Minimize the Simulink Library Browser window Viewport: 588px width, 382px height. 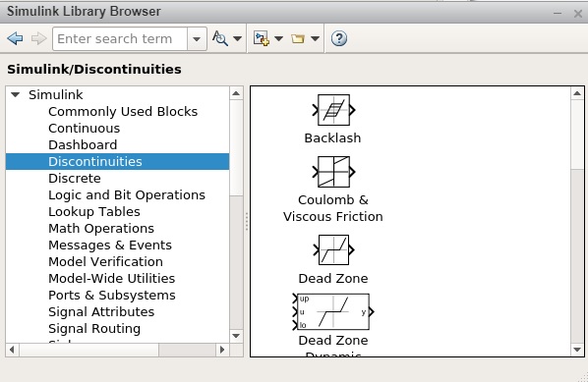[x=558, y=14]
